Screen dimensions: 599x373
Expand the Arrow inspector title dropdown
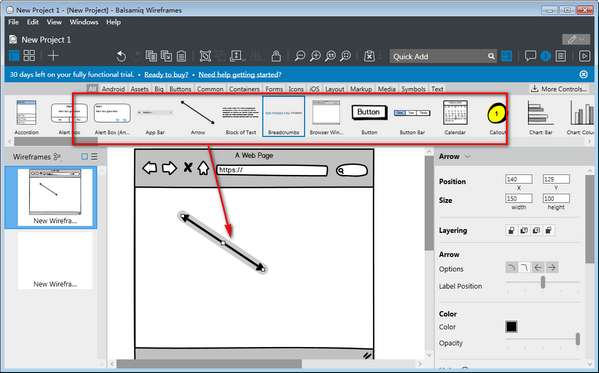tap(468, 156)
